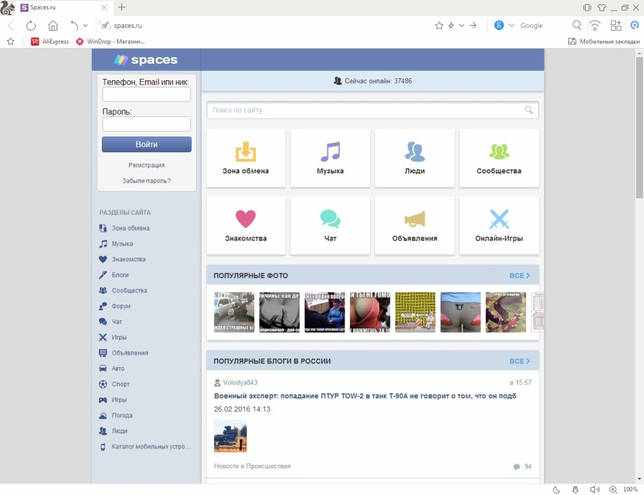644x495 pixels.
Task: Click the night mode moon icon in status bar
Action: [556, 490]
